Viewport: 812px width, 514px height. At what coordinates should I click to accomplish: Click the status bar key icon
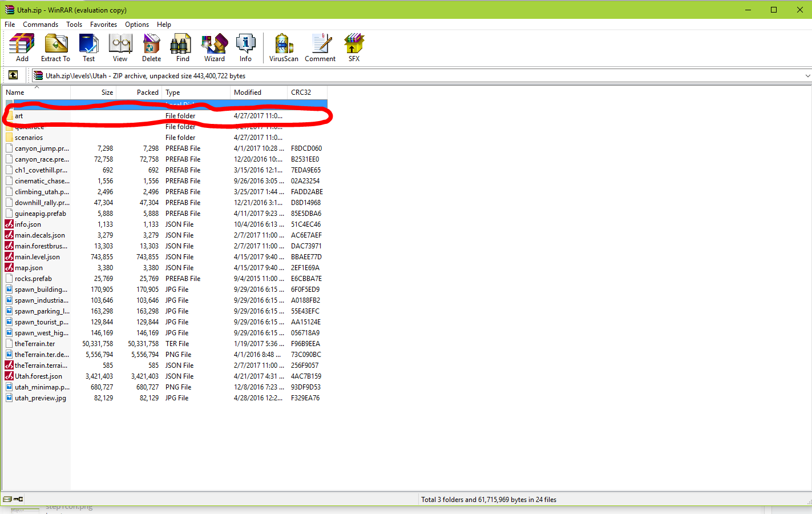[x=18, y=499]
